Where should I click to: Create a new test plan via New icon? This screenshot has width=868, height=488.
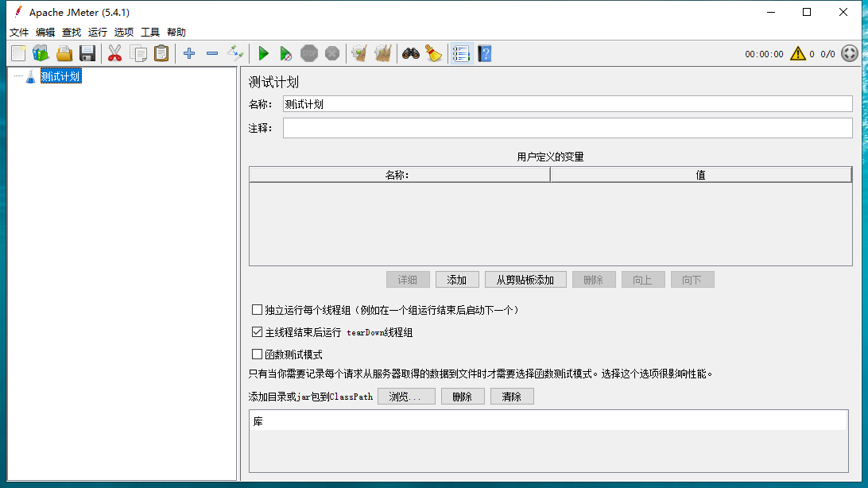click(18, 54)
